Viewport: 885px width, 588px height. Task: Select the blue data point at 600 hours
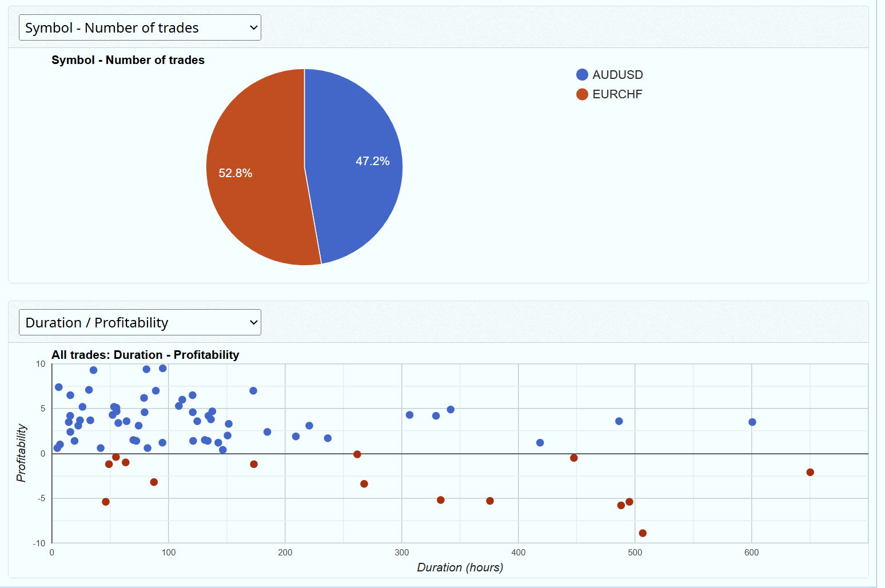click(752, 422)
